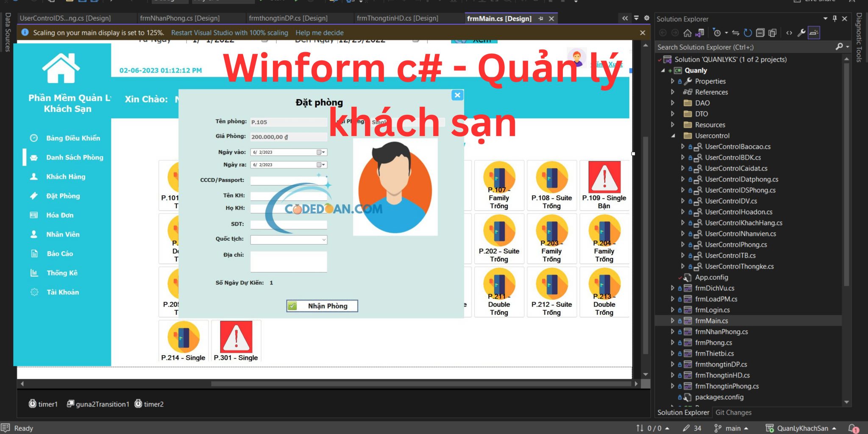Open the main branch selector in status bar
868x434 pixels.
731,428
